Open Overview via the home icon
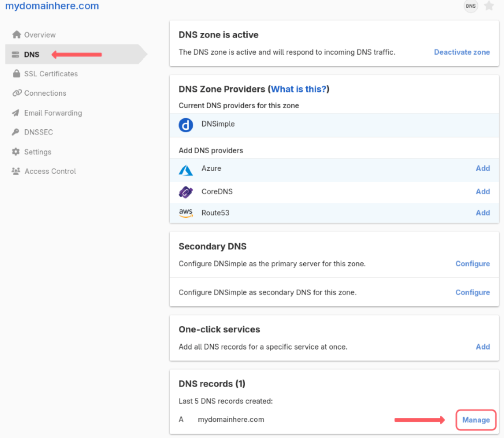 pyautogui.click(x=16, y=34)
